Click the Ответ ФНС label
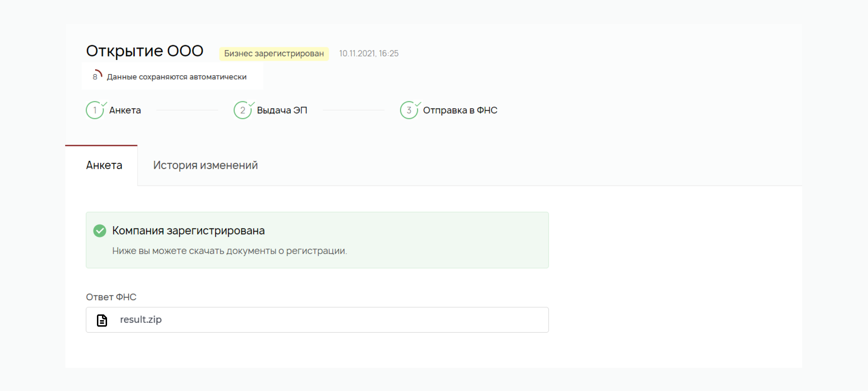 click(111, 297)
